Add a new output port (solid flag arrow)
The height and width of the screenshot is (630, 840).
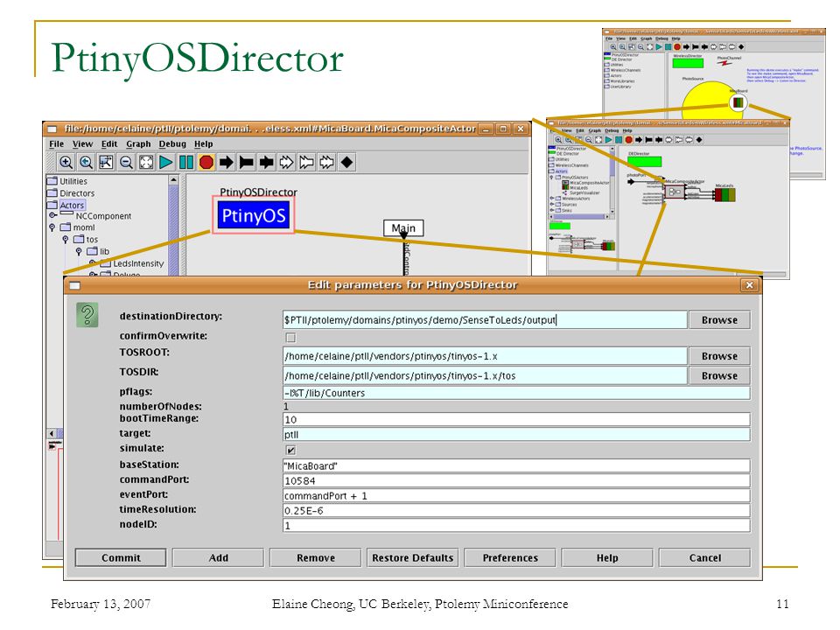[247, 163]
